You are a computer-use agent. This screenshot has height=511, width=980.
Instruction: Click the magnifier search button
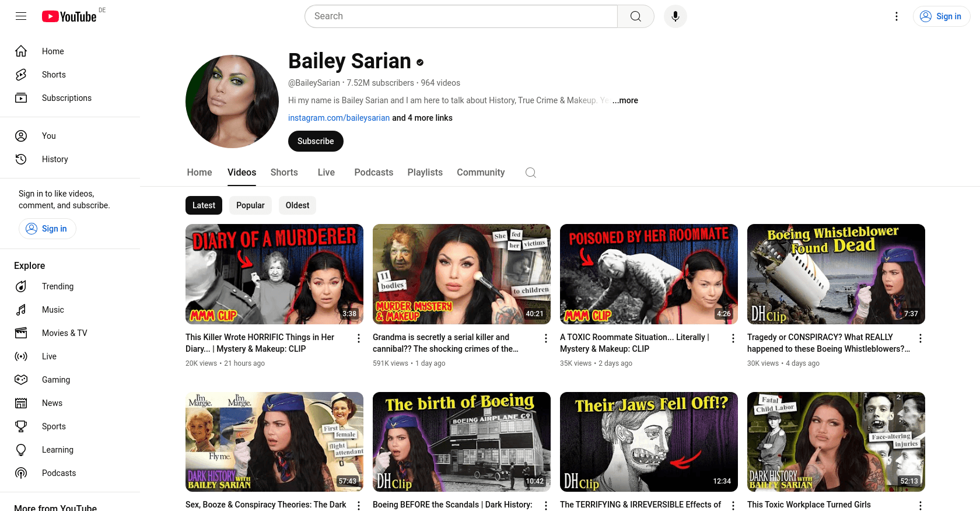point(635,16)
